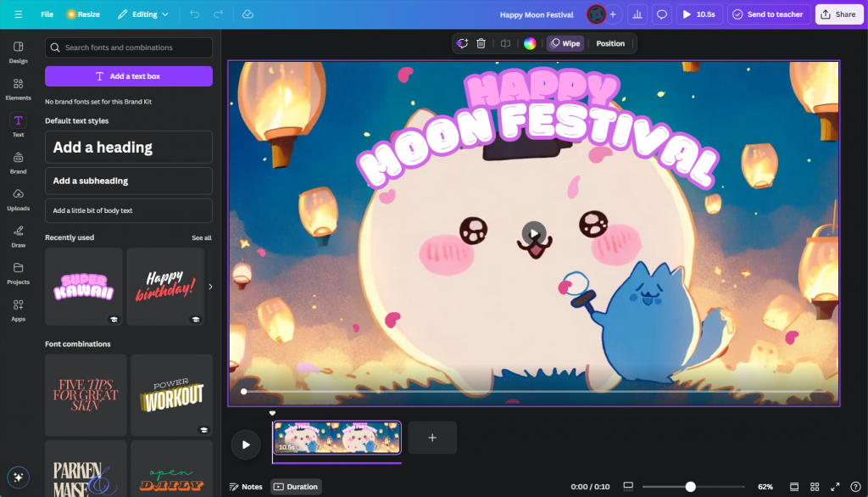Select the Happy birthday text template

point(165,287)
